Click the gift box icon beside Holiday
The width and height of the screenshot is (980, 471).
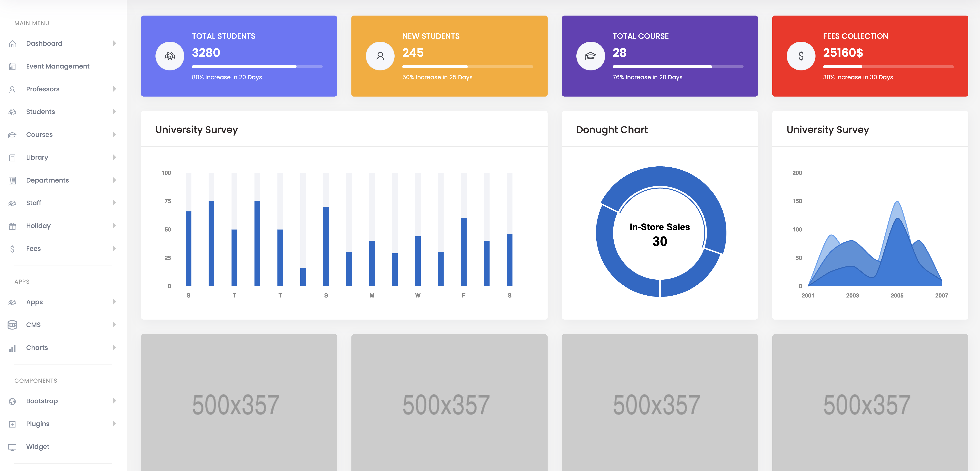click(12, 226)
